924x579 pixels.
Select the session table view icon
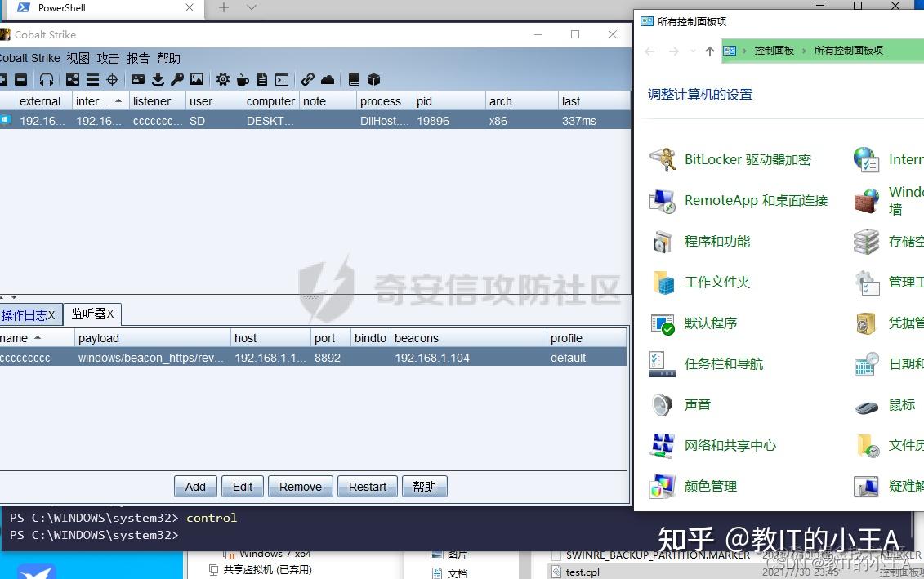click(92, 79)
